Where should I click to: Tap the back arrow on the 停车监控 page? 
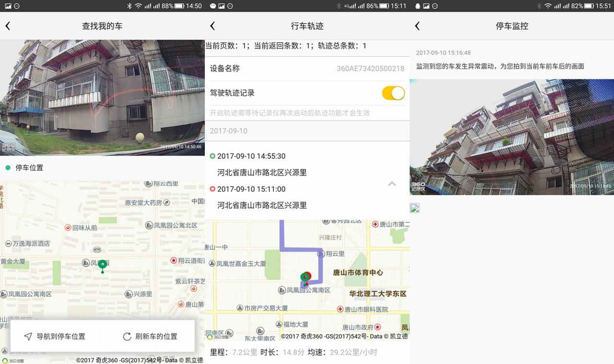pos(418,26)
